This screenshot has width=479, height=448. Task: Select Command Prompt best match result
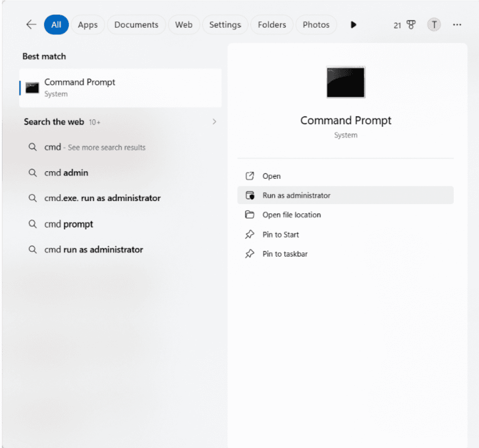(120, 88)
